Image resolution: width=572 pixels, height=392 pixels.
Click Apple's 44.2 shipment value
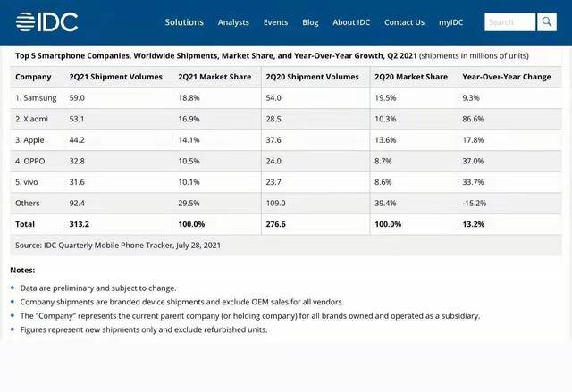[x=77, y=140]
